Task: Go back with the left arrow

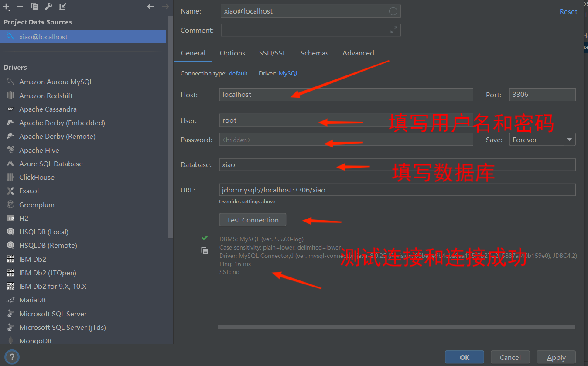Action: pyautogui.click(x=150, y=7)
